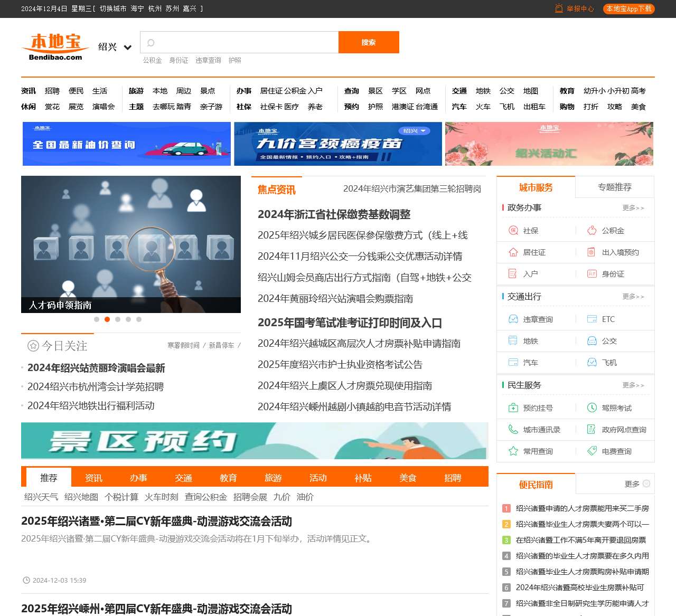Click the search input field

click(246, 43)
